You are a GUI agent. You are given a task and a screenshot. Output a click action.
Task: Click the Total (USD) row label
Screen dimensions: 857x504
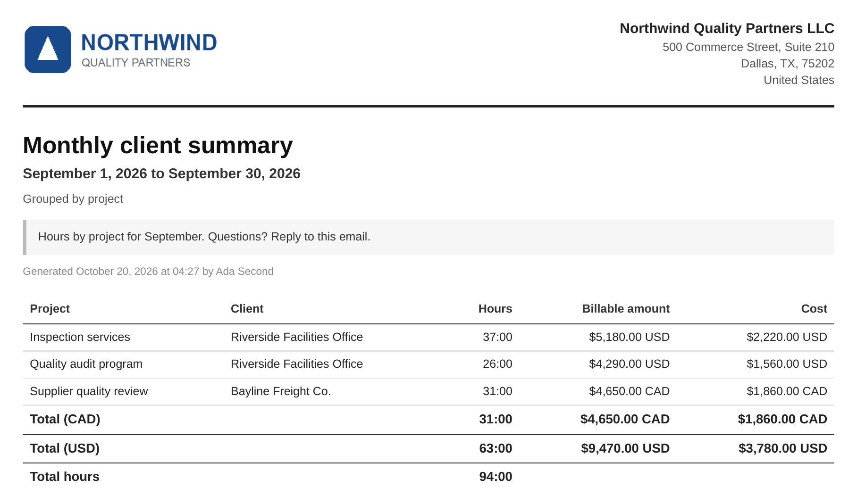tap(65, 448)
